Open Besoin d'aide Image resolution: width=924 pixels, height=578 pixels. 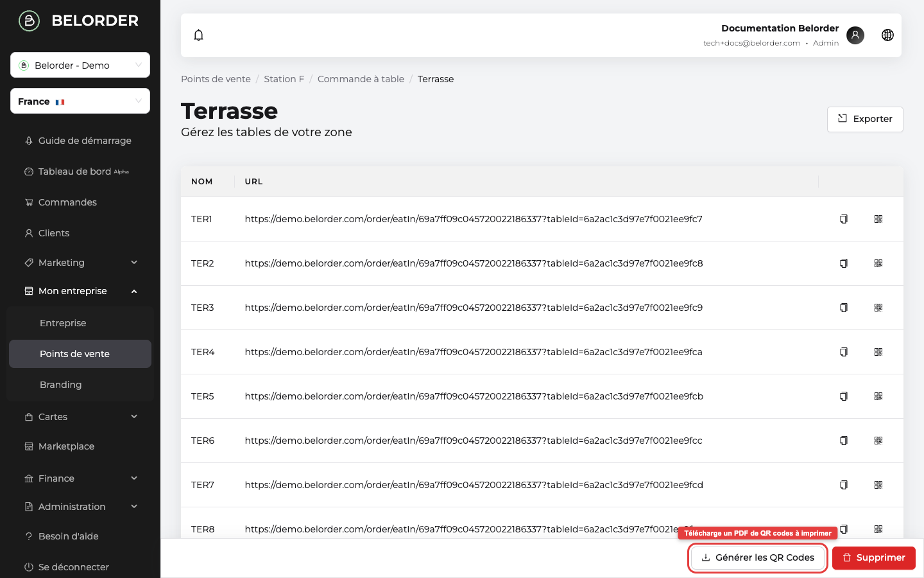click(x=80, y=536)
